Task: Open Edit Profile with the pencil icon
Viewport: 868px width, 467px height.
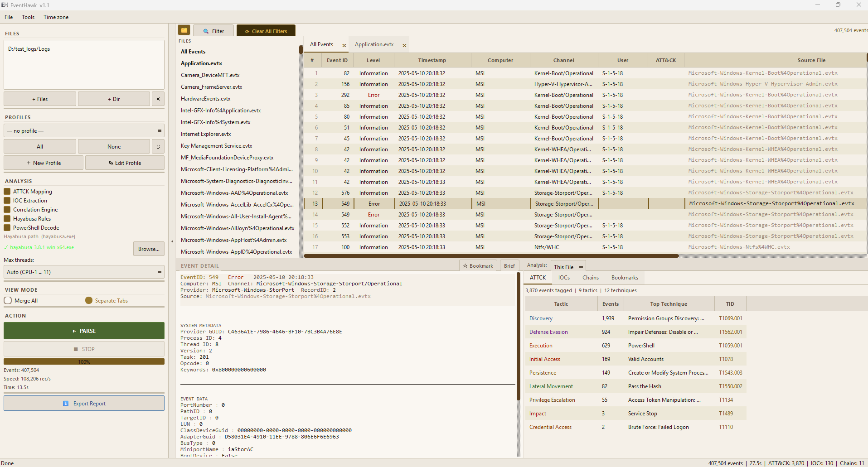Action: coord(124,163)
